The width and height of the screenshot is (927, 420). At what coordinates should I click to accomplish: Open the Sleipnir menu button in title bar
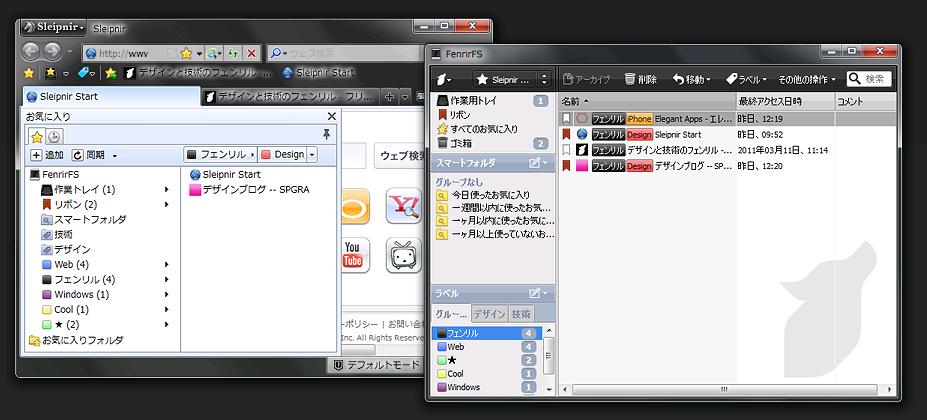click(54, 27)
